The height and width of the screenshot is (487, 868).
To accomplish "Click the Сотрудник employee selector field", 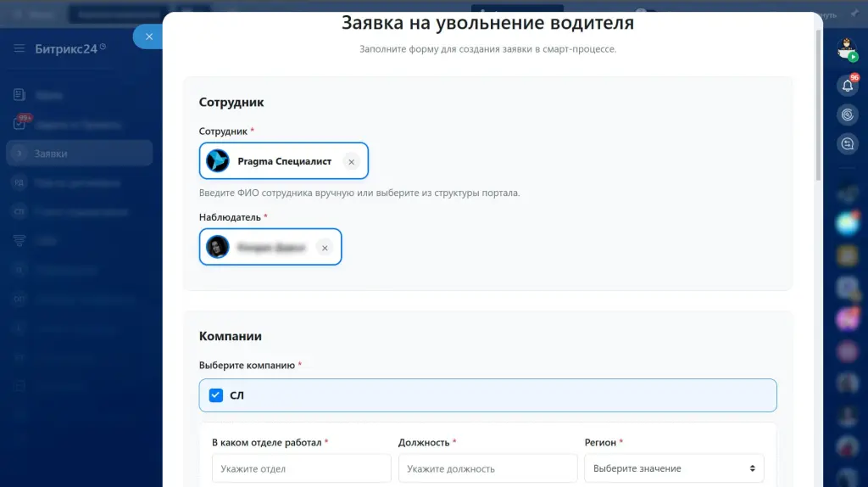I will pyautogui.click(x=284, y=160).
